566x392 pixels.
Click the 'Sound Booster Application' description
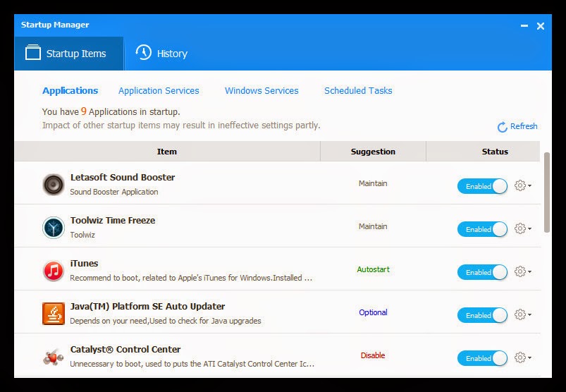[x=114, y=192]
